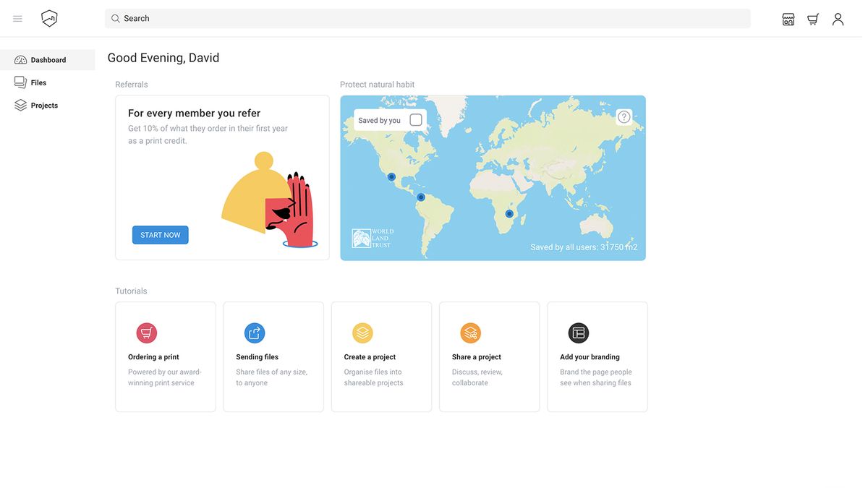Click the orange Share a project icon
Image resolution: width=868 pixels, height=488 pixels.
(470, 332)
